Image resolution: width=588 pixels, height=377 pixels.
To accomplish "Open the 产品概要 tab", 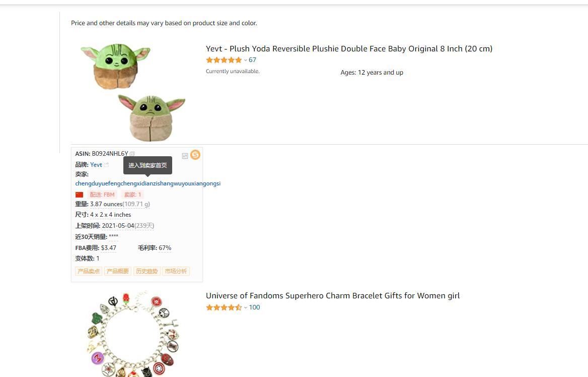I will click(x=118, y=271).
